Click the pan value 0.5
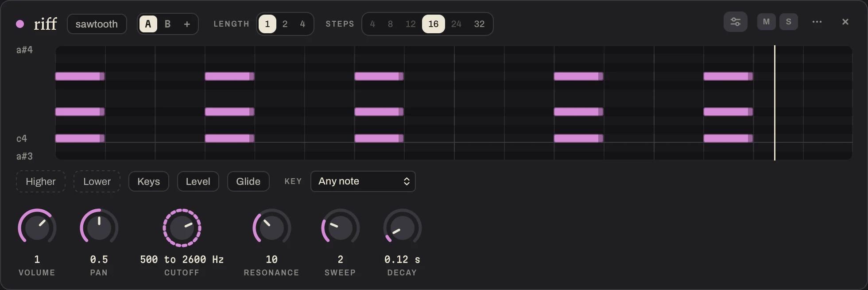Screen dimensions: 868x290 point(99,259)
